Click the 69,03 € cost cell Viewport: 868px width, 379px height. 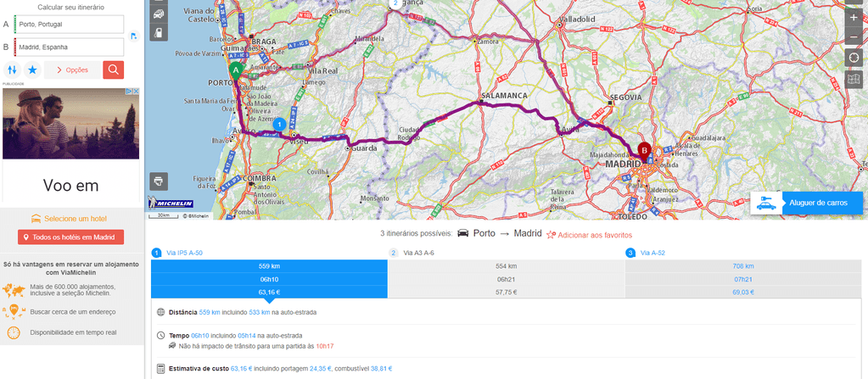pos(743,293)
